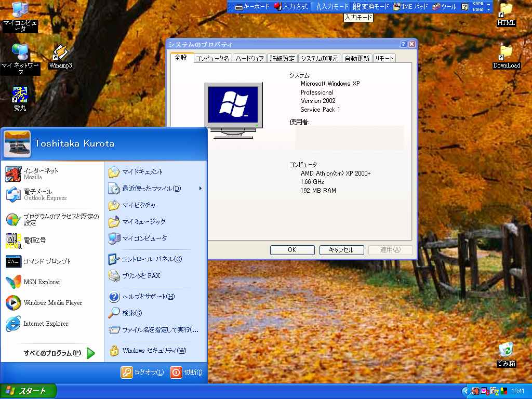The width and height of the screenshot is (532, 399).
Task: Open プログラムのアクセスと既定の設定
Action: (x=52, y=220)
